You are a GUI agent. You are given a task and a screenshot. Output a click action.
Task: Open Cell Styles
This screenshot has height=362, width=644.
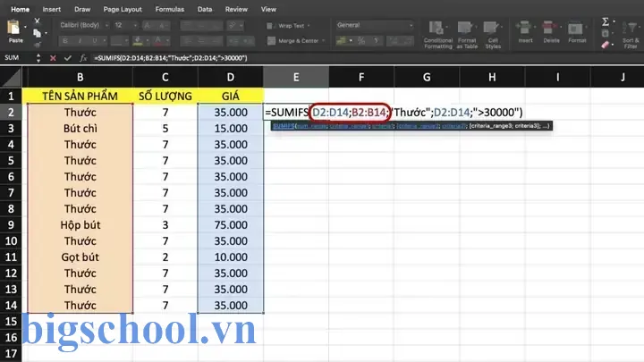(x=493, y=35)
